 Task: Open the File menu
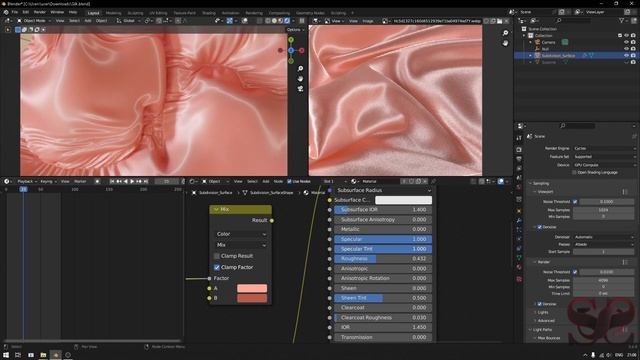[15, 12]
